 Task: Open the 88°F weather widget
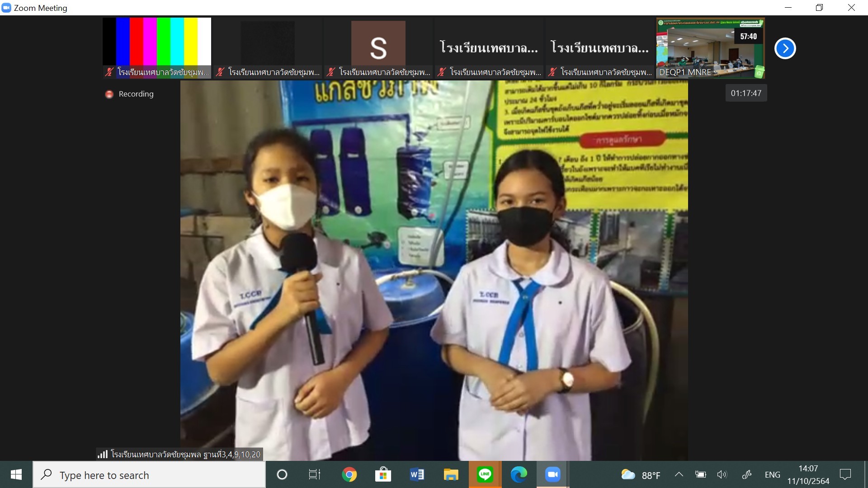coord(641,475)
